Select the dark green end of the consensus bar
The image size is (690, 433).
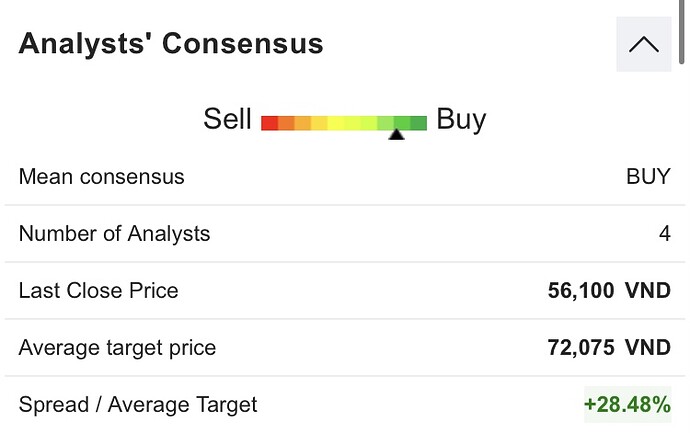click(x=418, y=123)
